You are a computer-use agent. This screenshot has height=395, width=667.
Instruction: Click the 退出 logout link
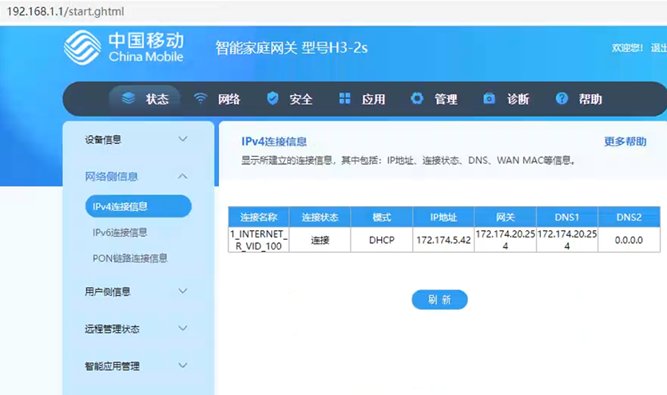tap(658, 48)
